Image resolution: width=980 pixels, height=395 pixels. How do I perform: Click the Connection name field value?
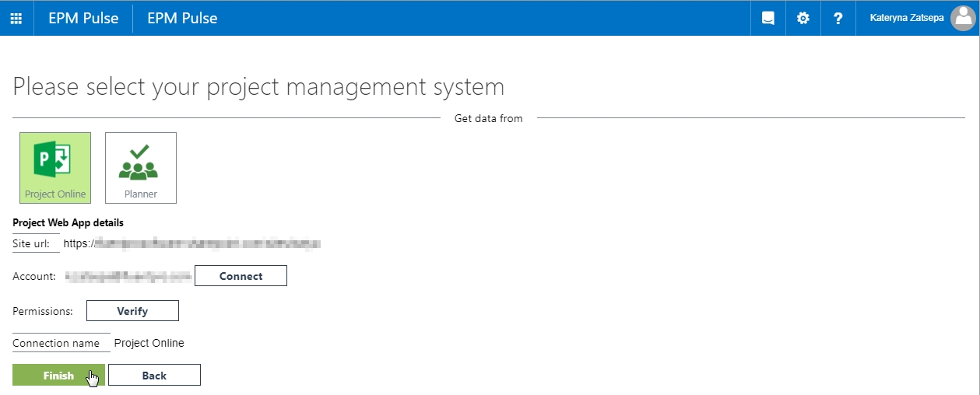pyautogui.click(x=149, y=343)
